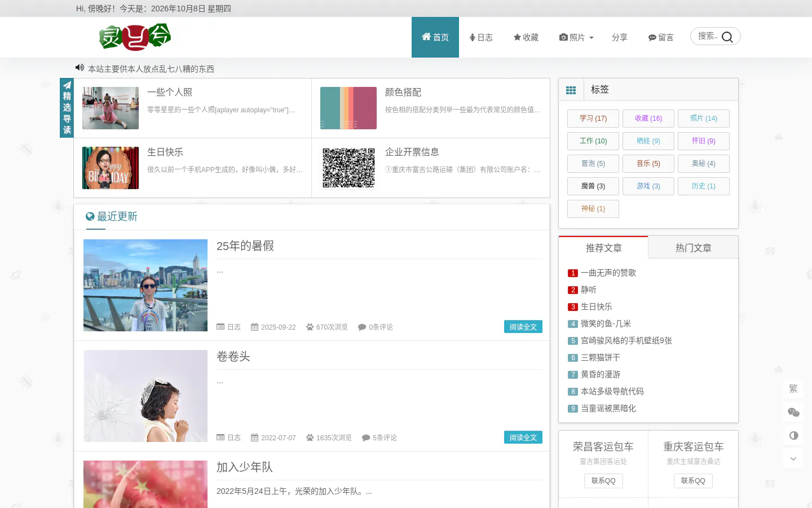Image resolution: width=812 pixels, height=508 pixels.
Task: Open the 分享 navigation link
Action: coord(620,37)
